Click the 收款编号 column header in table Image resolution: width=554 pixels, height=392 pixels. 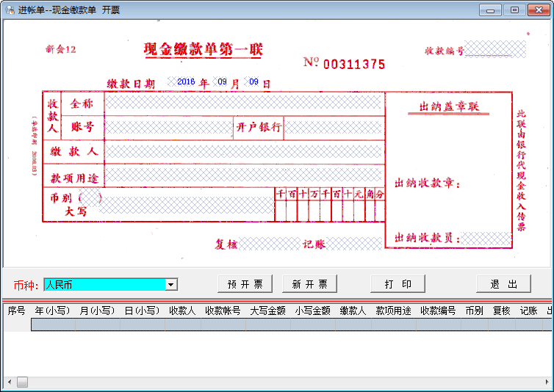click(x=439, y=311)
